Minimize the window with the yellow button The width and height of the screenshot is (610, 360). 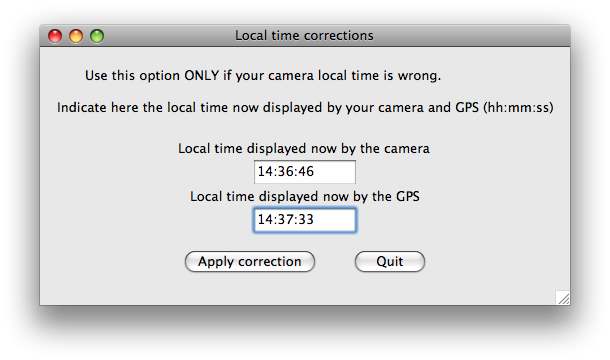(76, 36)
